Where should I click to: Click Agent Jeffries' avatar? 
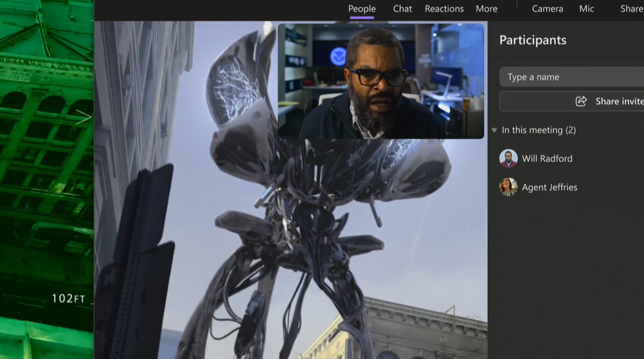(508, 187)
